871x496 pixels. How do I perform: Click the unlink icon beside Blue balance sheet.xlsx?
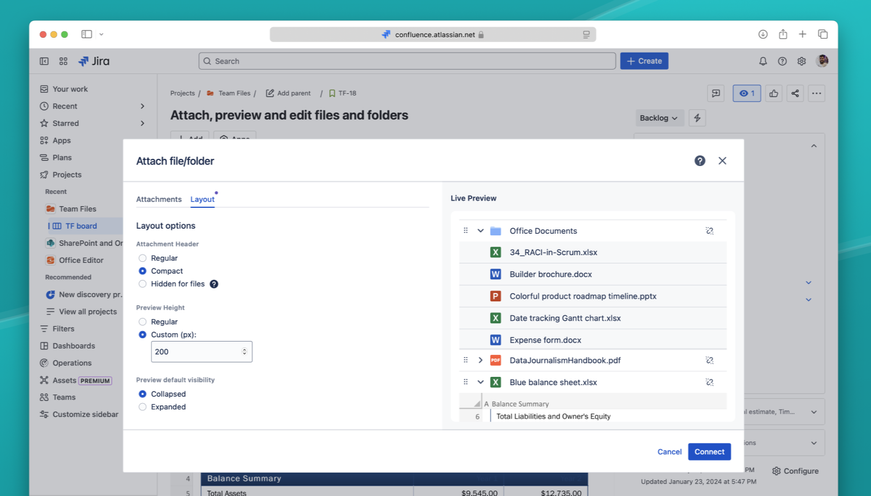[709, 382]
